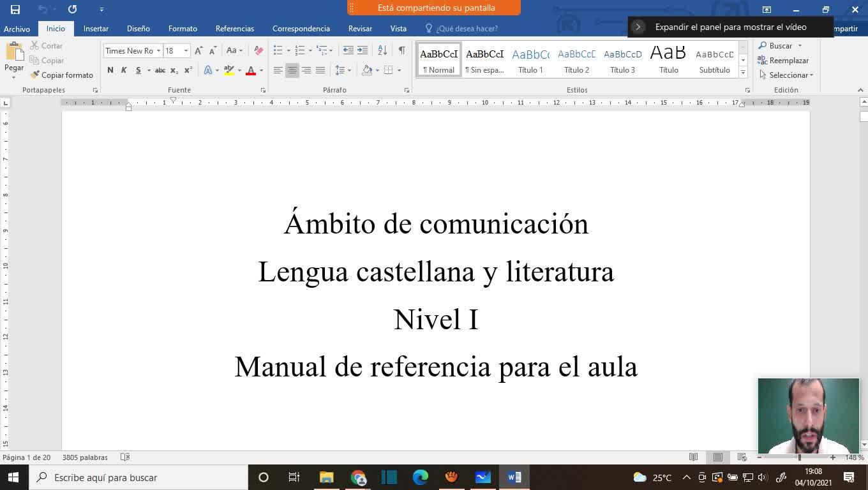Open Google Chrome from the taskbar
This screenshot has height=490, width=868.
(358, 477)
